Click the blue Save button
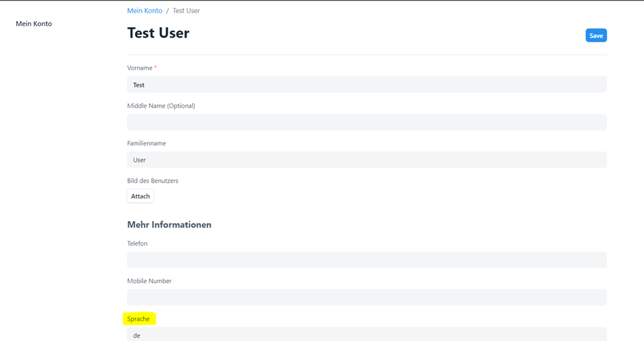Viewport: 644px width, 341px height. 596,35
